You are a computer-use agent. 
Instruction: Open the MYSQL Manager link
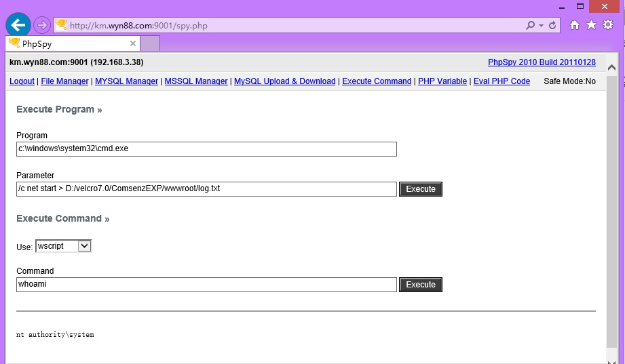click(126, 81)
